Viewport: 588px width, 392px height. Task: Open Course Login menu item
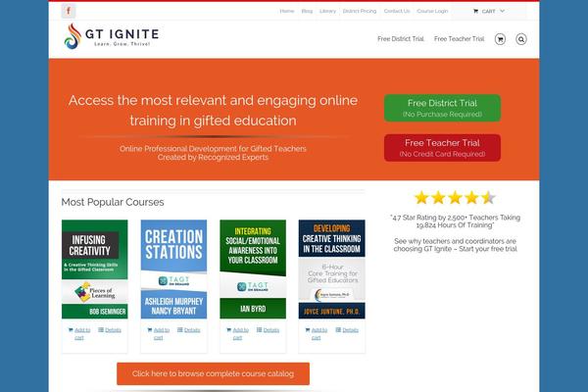(432, 11)
